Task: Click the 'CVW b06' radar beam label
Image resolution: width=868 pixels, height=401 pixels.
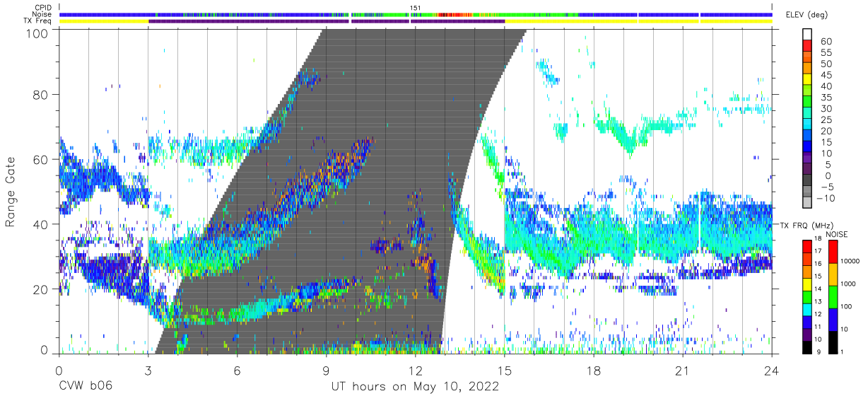Action: point(85,387)
